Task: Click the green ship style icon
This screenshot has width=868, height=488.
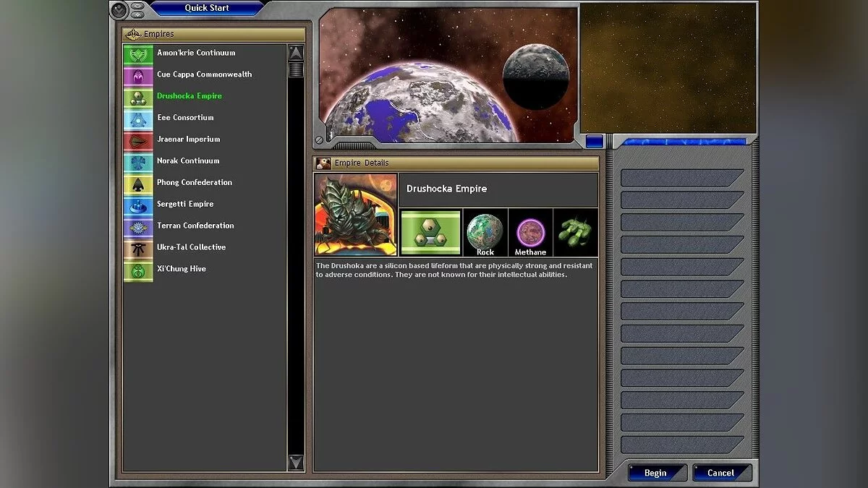Action: pyautogui.click(x=576, y=232)
